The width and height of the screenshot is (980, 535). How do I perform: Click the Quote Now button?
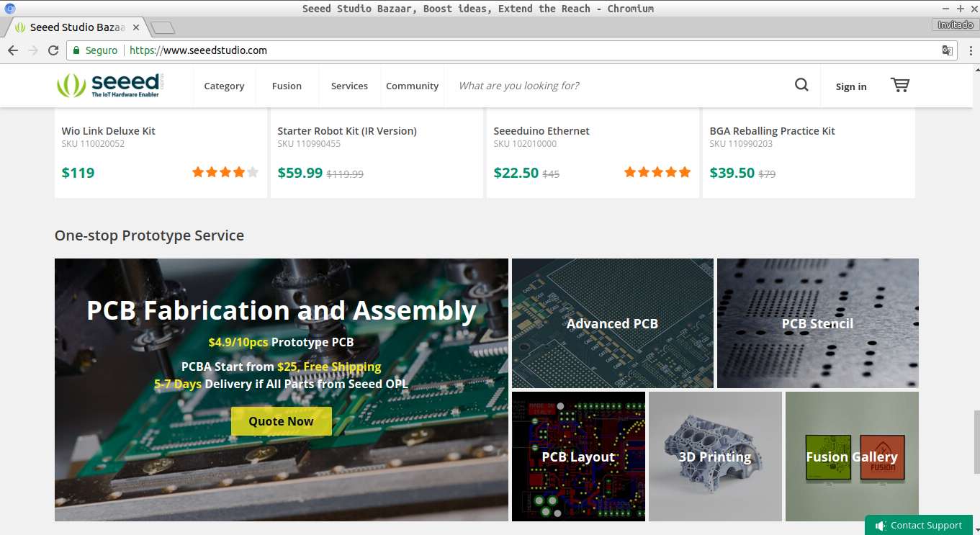pos(282,421)
